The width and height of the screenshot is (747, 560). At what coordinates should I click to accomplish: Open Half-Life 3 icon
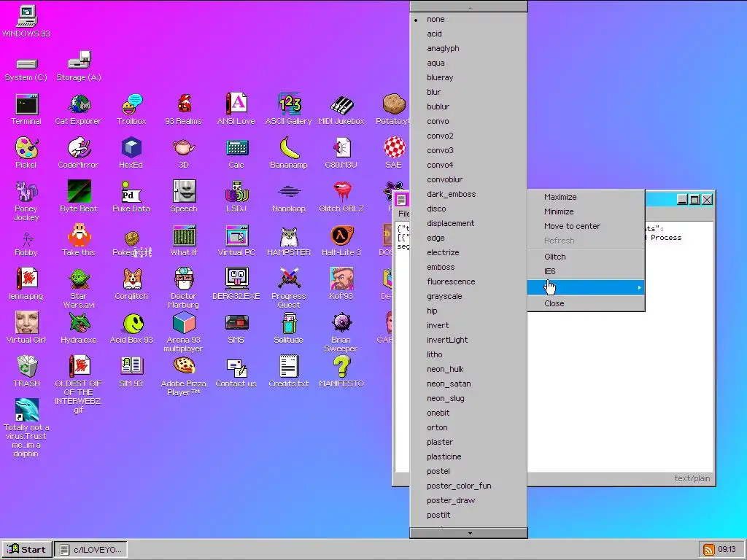[341, 241]
